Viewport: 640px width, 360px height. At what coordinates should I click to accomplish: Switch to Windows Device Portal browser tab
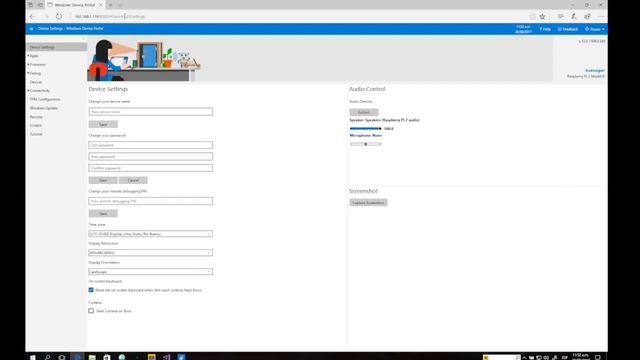click(x=75, y=5)
